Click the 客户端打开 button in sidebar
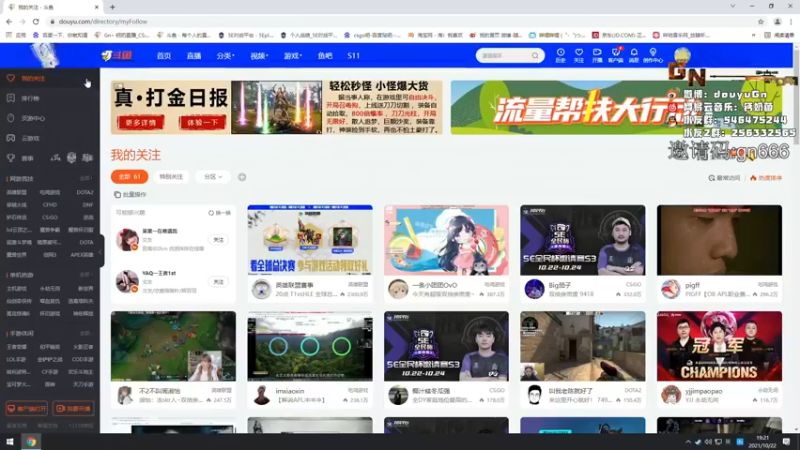Image resolution: width=800 pixels, height=450 pixels. click(27, 409)
